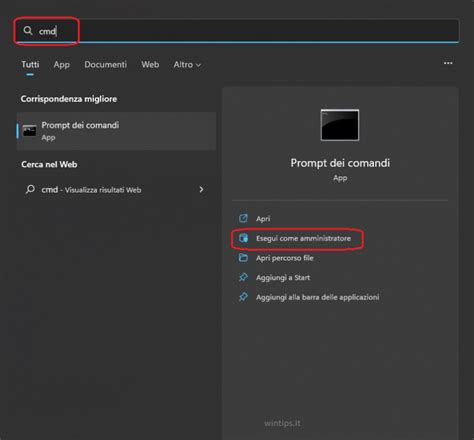This screenshot has width=474, height=440.
Task: Click pin icon for Aggiungi alla barra delle applicazioni
Action: (x=243, y=297)
